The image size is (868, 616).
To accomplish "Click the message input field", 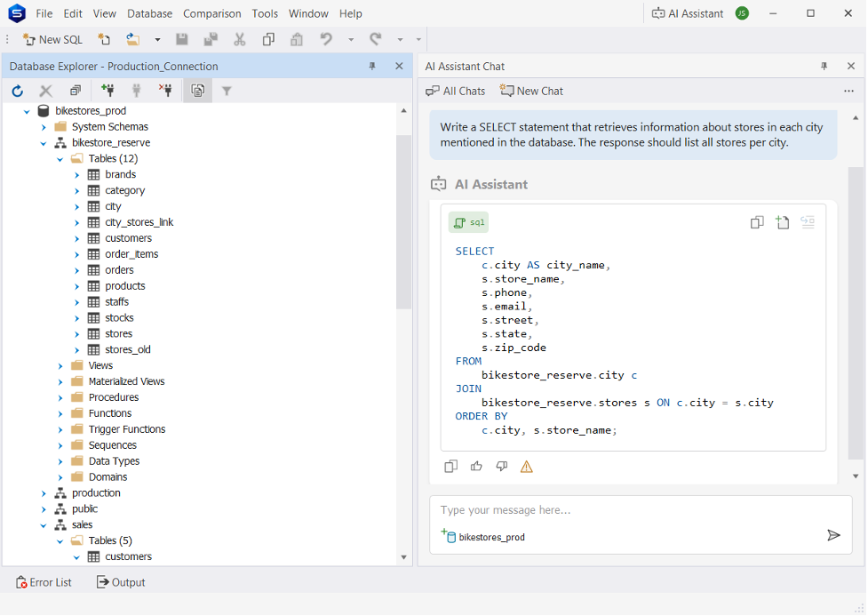I will pos(622,510).
